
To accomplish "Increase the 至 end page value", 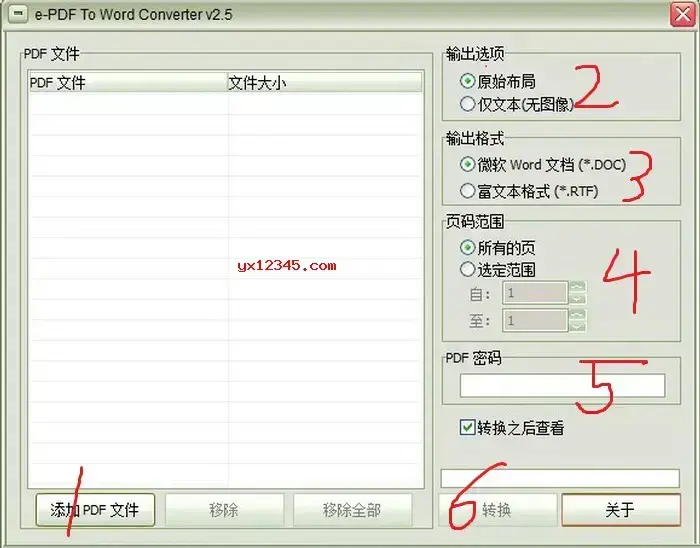I will [x=578, y=315].
